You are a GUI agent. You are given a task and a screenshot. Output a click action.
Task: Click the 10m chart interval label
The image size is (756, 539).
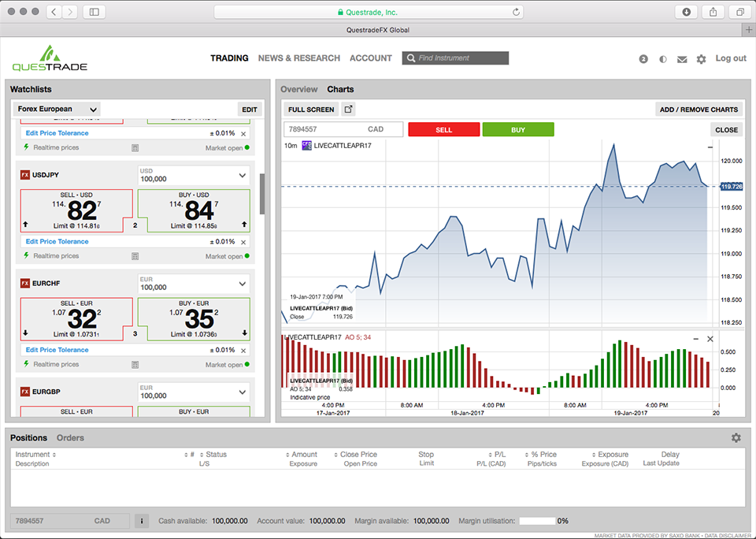click(291, 146)
